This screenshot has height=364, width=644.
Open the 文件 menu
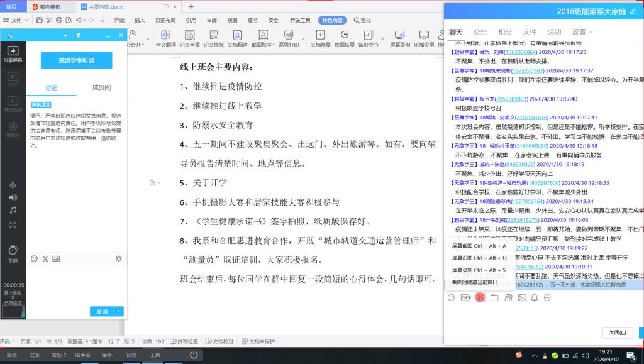point(16,20)
